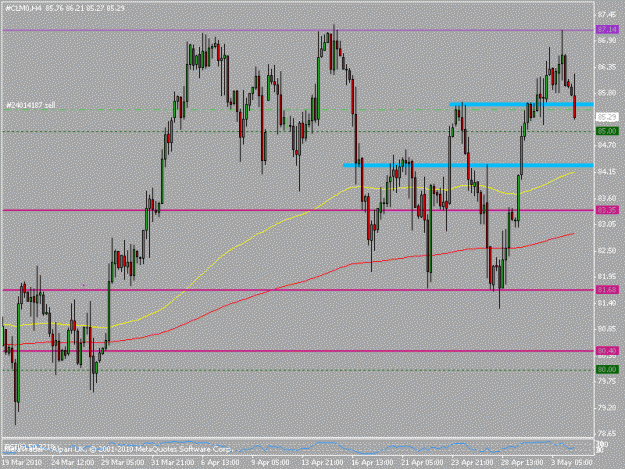Select the pink 81.68 price label

[x=607, y=290]
